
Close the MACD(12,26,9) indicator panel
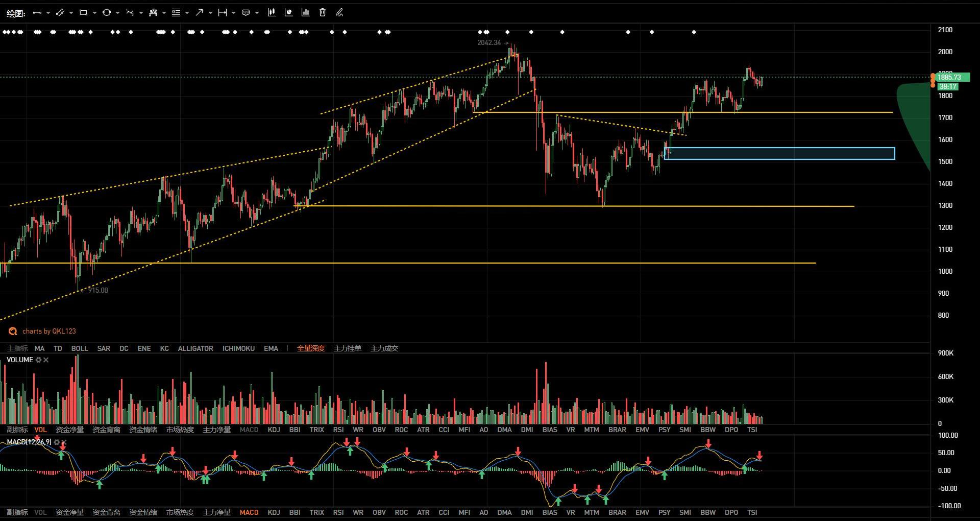[64, 442]
